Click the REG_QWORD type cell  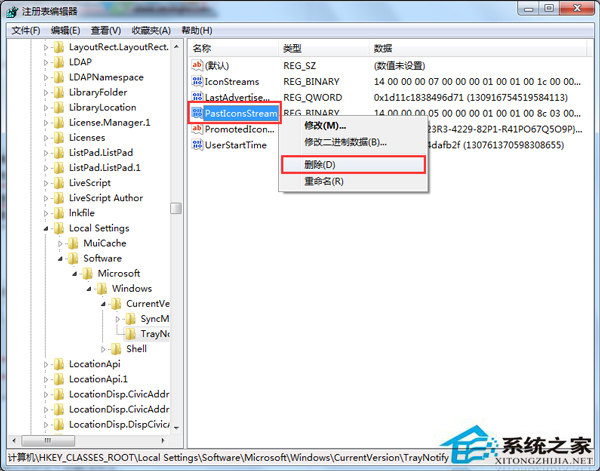tap(313, 98)
